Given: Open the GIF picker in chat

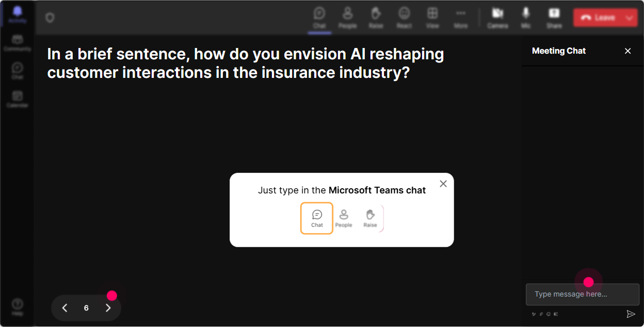Looking at the screenshot, I should 556,314.
